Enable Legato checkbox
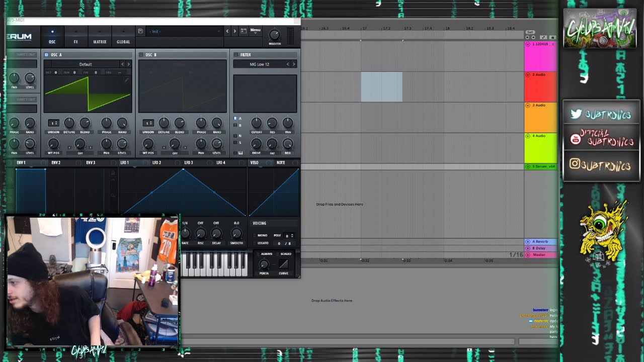This screenshot has height=362, width=644. (255, 243)
